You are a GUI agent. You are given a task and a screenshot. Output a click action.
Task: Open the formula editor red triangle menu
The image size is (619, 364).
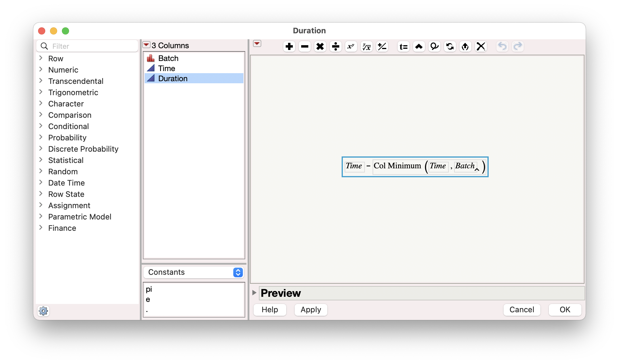(257, 44)
